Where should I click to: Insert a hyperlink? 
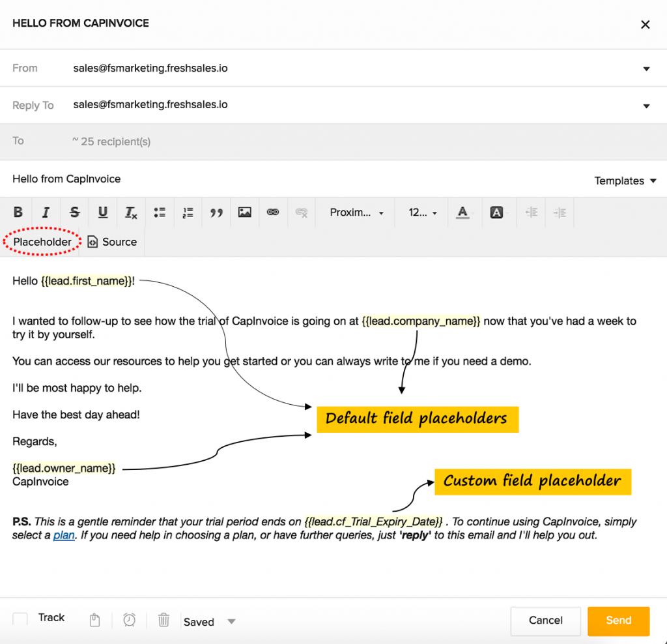coord(273,212)
